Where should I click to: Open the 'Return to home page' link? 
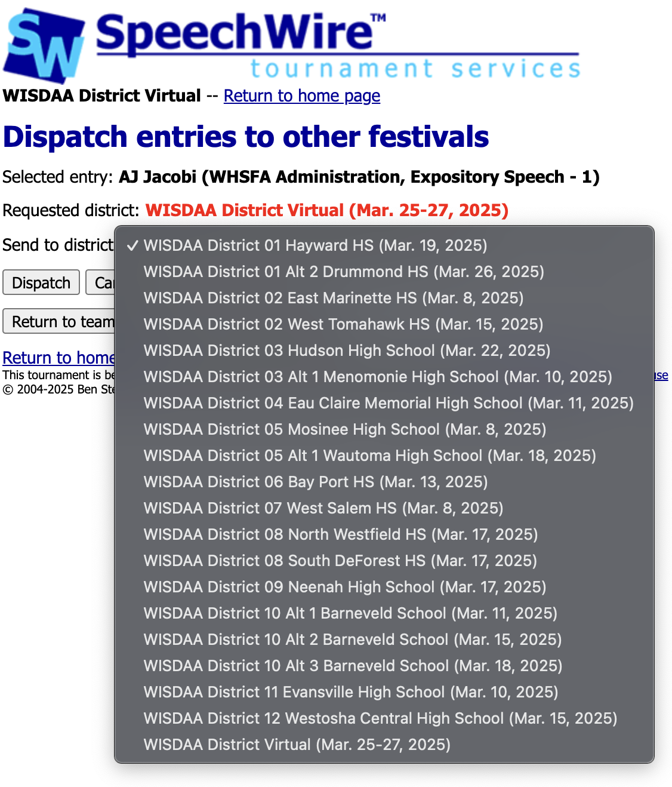click(301, 96)
